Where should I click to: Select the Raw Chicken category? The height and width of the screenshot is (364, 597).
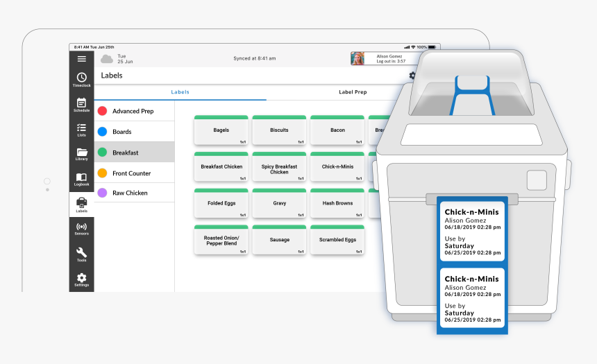[x=135, y=193]
